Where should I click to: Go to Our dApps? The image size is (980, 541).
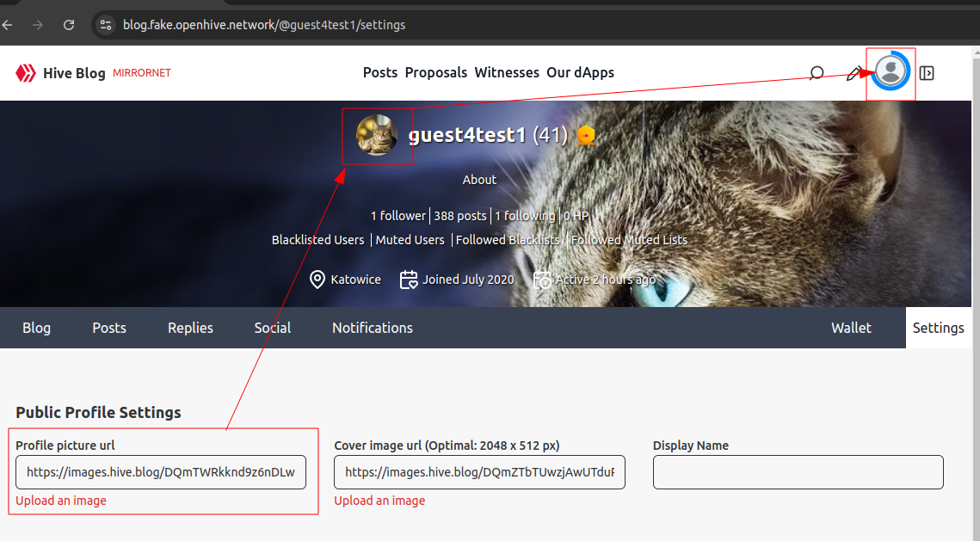click(x=580, y=73)
